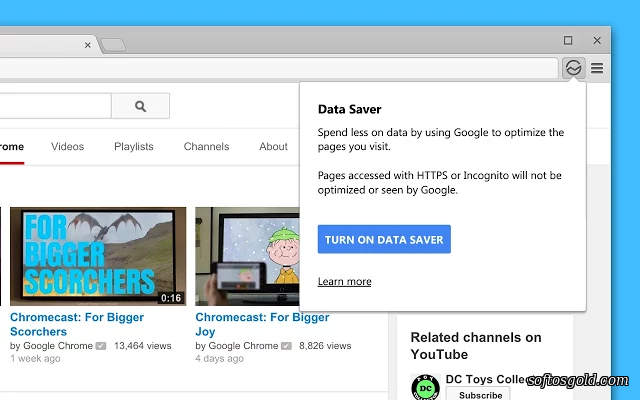
Task: Click the Data Saver popup heading
Action: (349, 109)
